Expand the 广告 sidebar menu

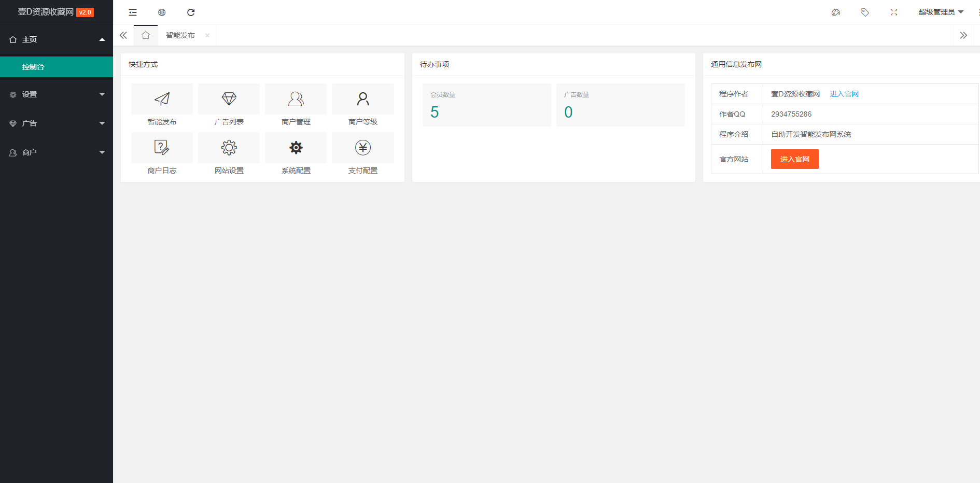[x=57, y=123]
